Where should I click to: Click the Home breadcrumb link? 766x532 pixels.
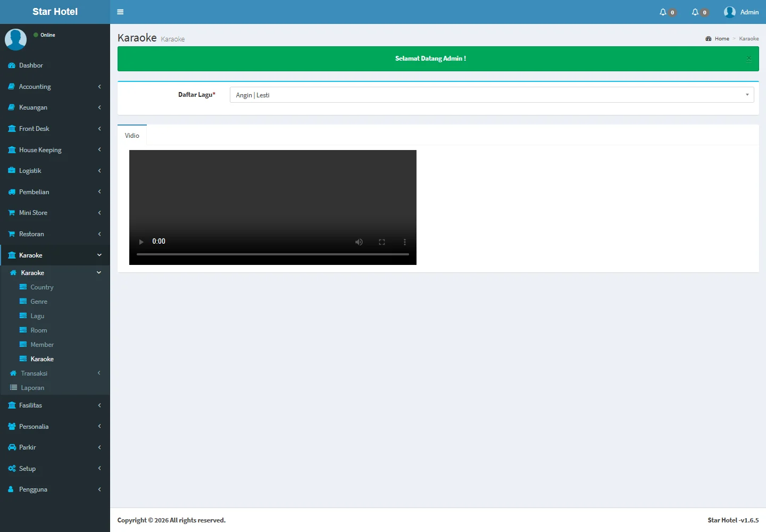(721, 39)
